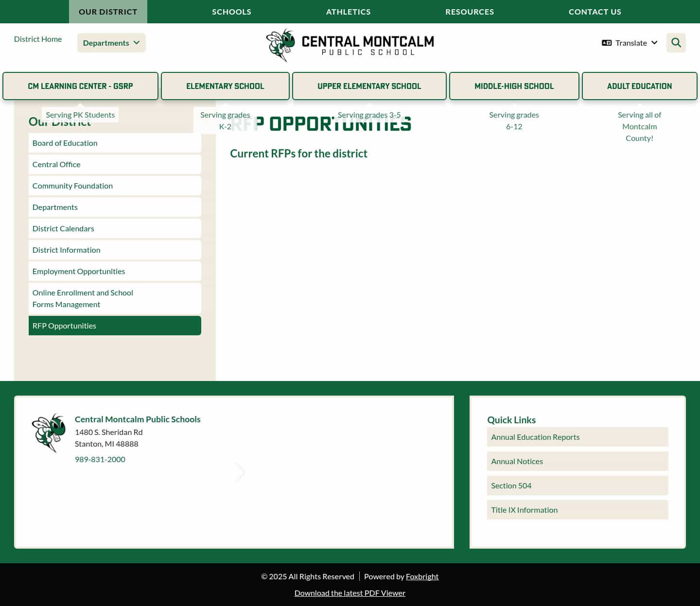Open the site search
This screenshot has height=606, width=700.
[676, 43]
